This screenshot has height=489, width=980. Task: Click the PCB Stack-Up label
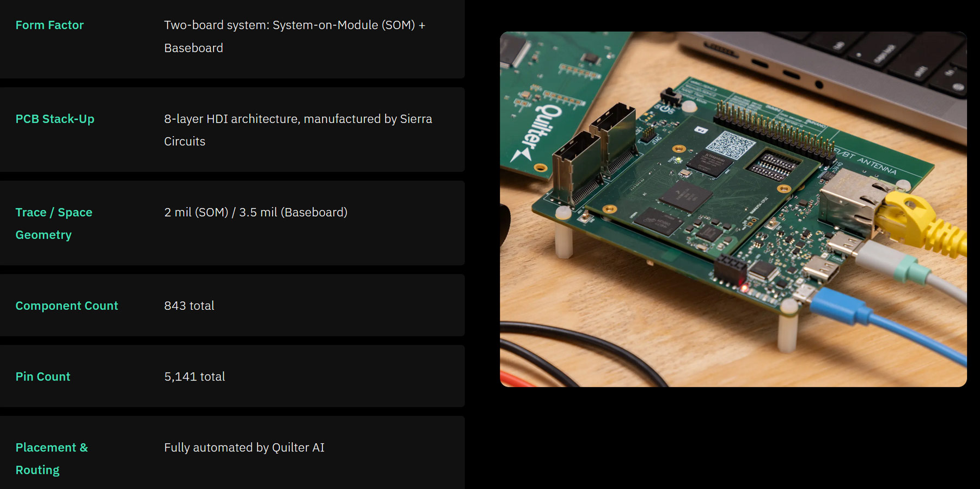[x=55, y=119]
